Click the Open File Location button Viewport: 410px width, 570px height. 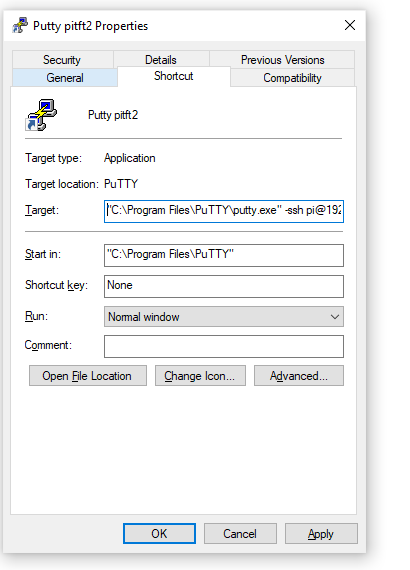pos(88,376)
